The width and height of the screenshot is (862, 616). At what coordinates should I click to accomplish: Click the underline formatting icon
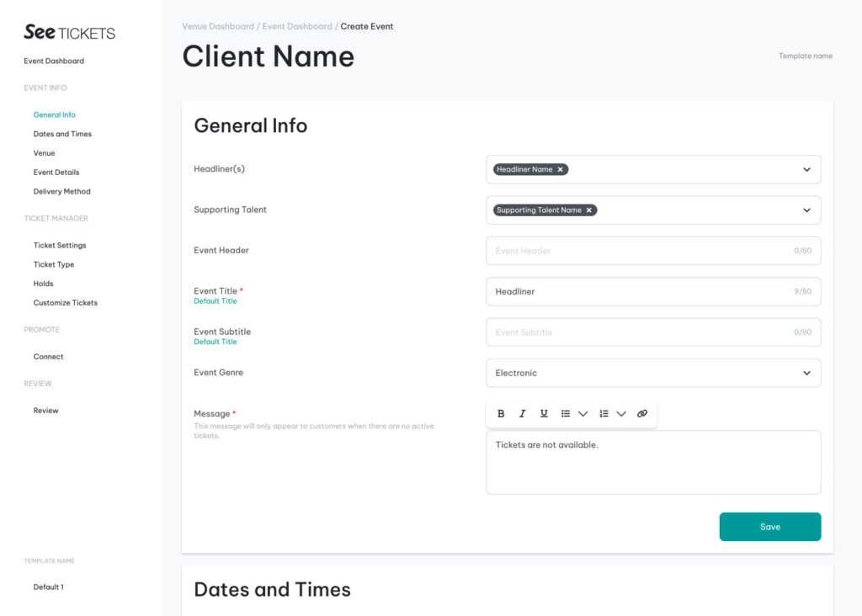point(544,414)
